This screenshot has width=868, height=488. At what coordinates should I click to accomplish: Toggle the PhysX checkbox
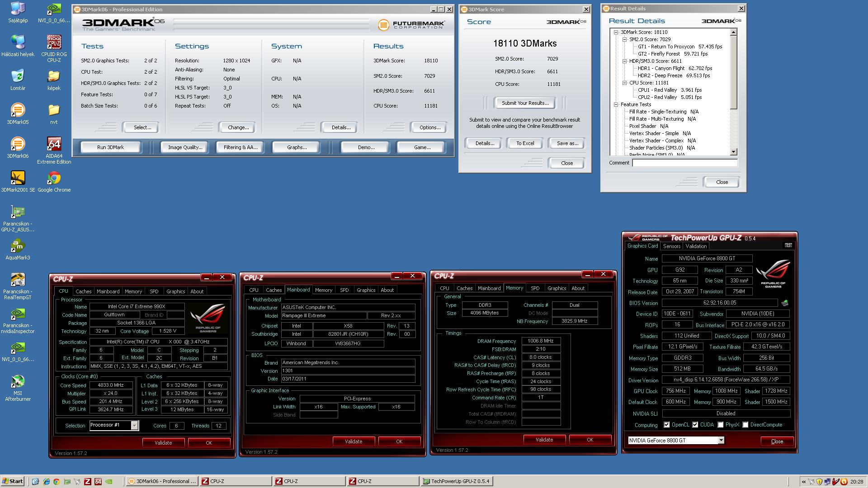pyautogui.click(x=720, y=425)
